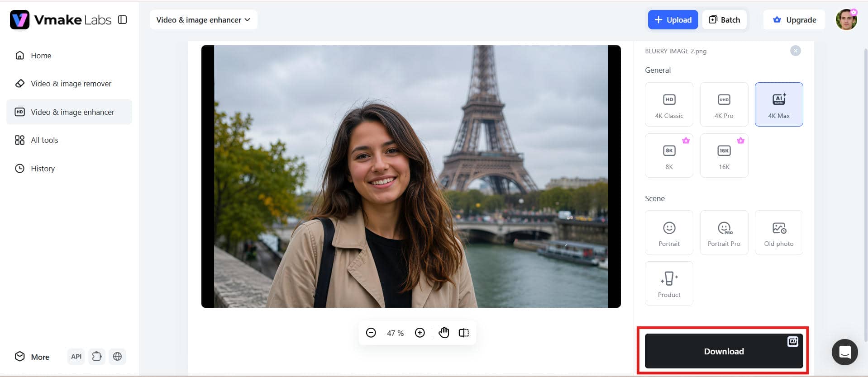Open the Video & image enhancer dropdown
Viewport: 868px width, 377px height.
[x=203, y=20]
